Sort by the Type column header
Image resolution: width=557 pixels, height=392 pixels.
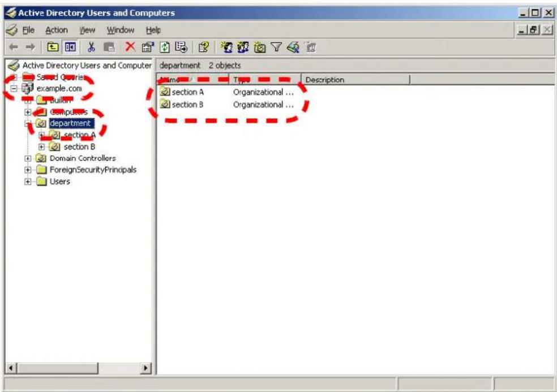[x=265, y=80]
